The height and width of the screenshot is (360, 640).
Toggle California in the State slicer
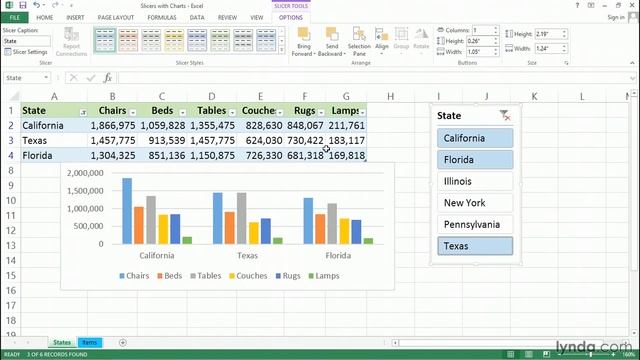click(x=475, y=138)
